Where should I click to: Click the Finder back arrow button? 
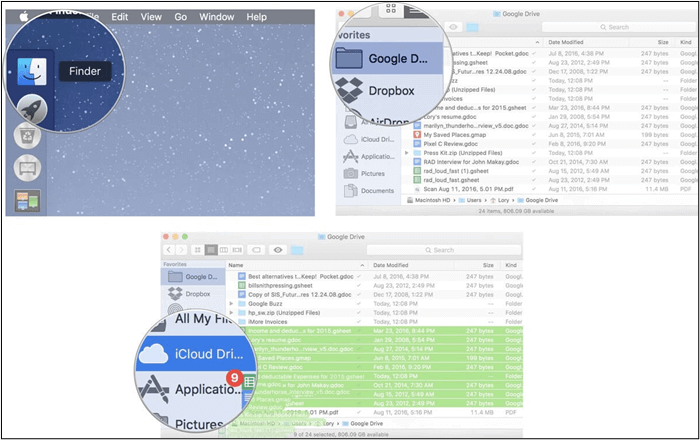pos(168,249)
